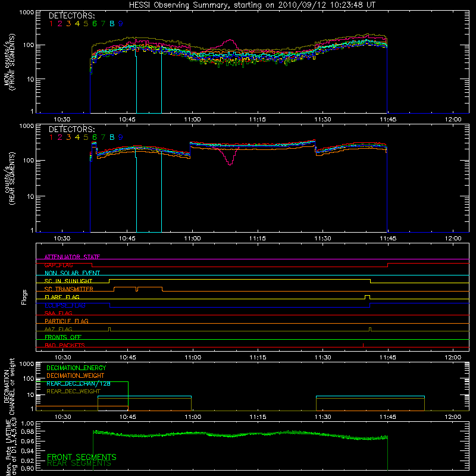Click the NON_SOLAR_EVENT flag label
This screenshot has height=476, width=476.
72,273
